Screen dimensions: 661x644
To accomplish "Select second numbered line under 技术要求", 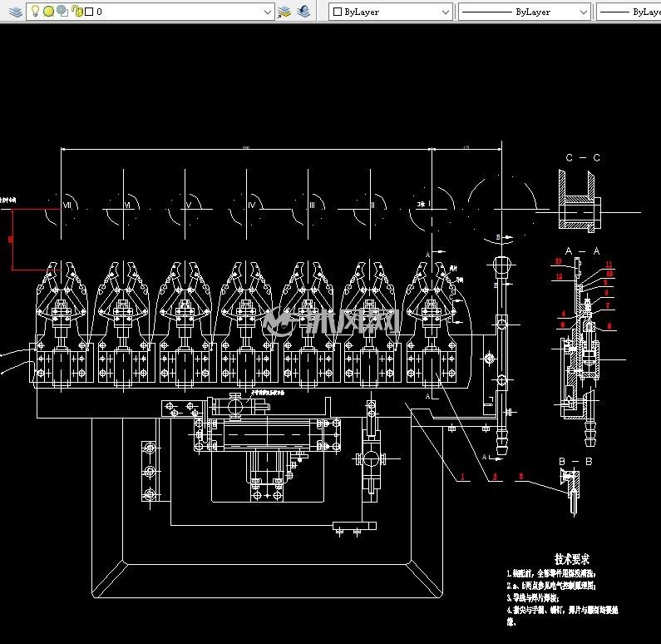I will (x=551, y=586).
